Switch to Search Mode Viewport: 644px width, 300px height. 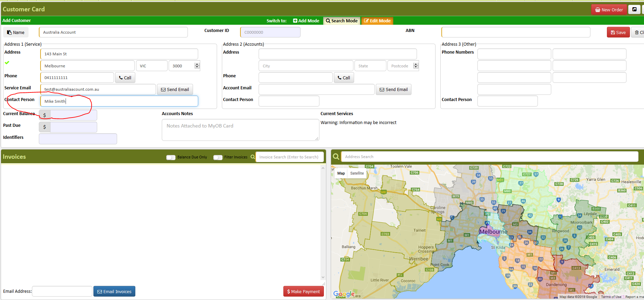coord(342,21)
